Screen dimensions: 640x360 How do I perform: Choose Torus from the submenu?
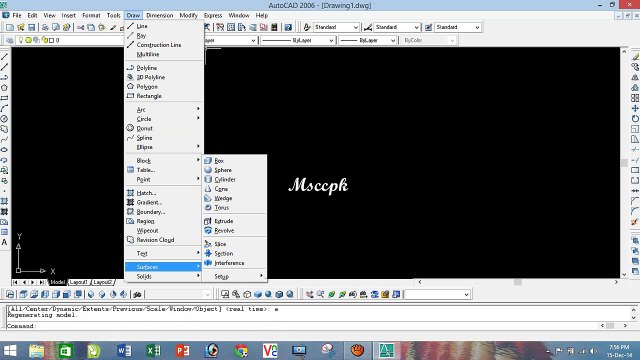(235, 207)
